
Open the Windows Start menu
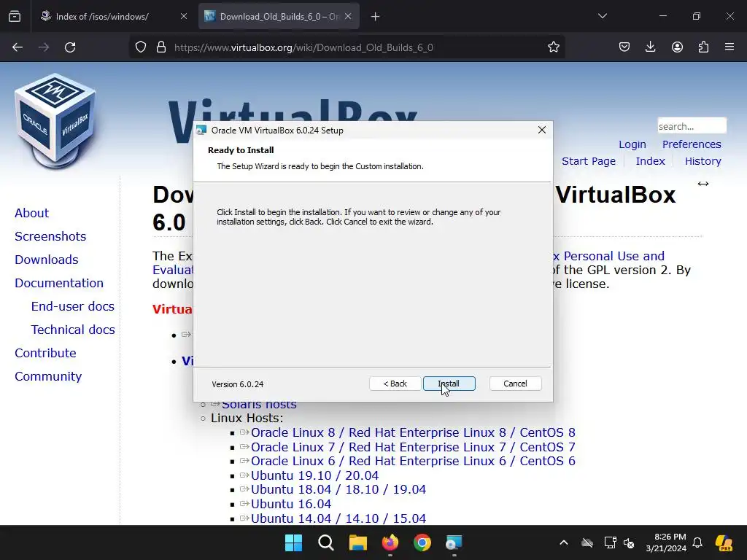point(293,542)
